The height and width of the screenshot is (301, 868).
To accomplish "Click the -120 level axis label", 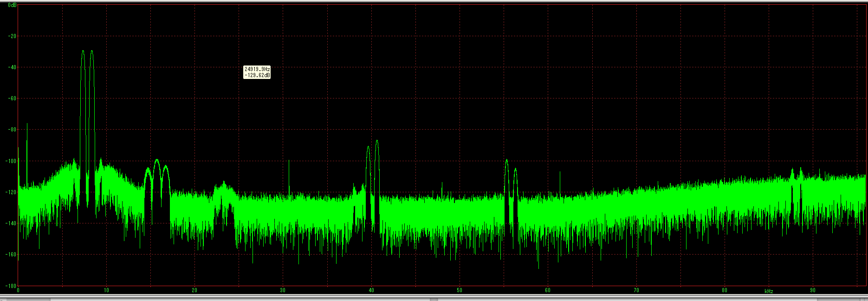I will [11, 192].
